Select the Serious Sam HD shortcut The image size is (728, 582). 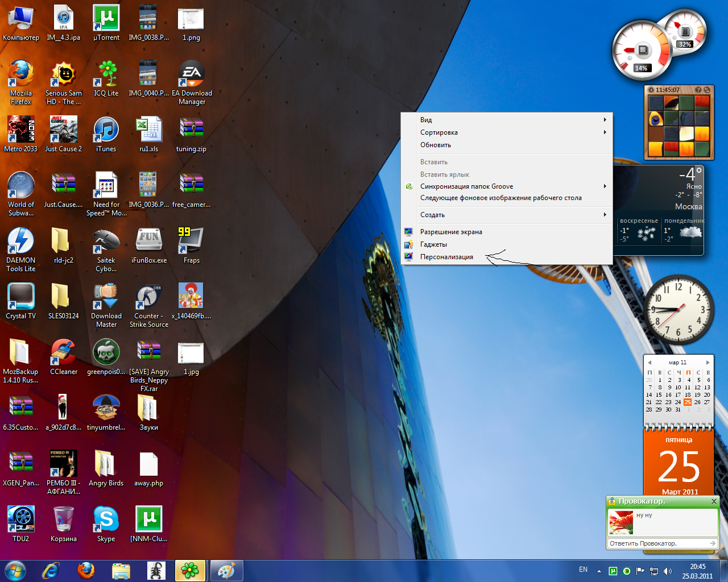click(x=64, y=82)
